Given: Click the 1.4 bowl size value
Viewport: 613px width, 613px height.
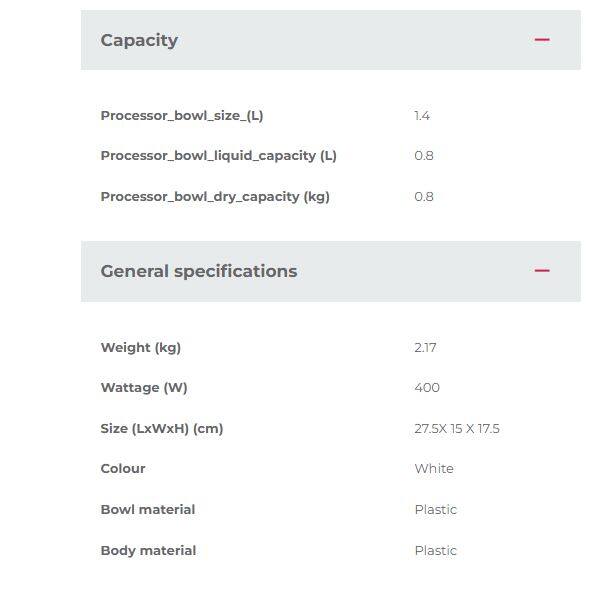Looking at the screenshot, I should coord(422,116).
